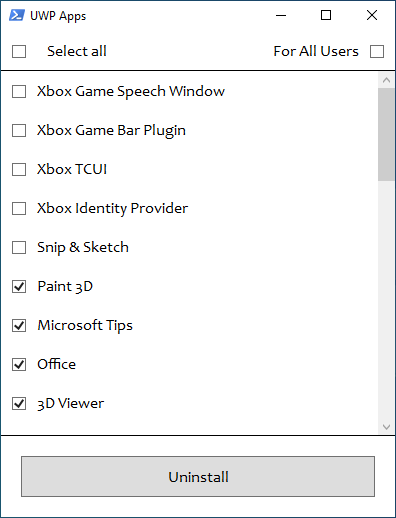Select the Snip & Sketch checkbox

pos(19,248)
